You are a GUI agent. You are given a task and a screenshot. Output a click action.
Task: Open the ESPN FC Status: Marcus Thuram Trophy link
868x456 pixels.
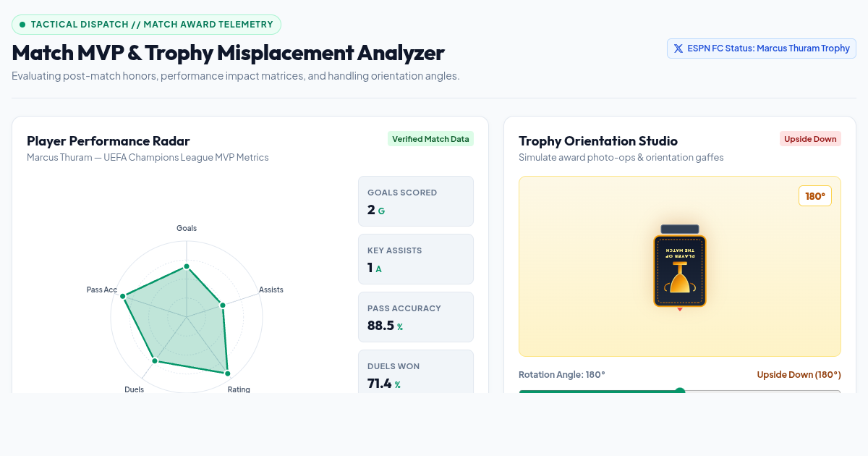pyautogui.click(x=762, y=48)
